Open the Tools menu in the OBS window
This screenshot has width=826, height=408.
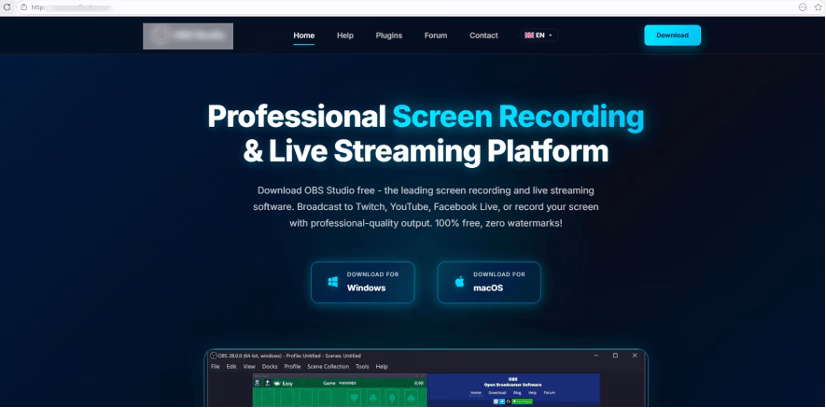[362, 366]
